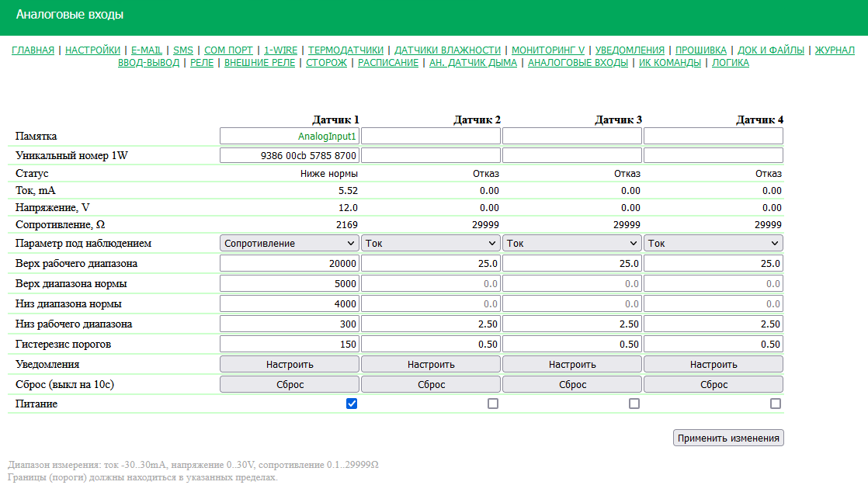Open the МОНИТОРИНГ V page
Screen dimensions: 868x492
pos(548,50)
